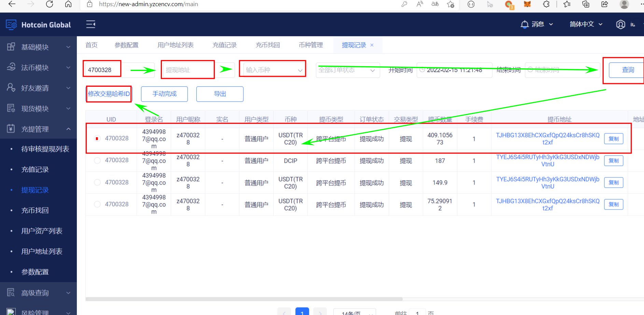
Task: Click the 手动完成 button
Action: coord(164,94)
